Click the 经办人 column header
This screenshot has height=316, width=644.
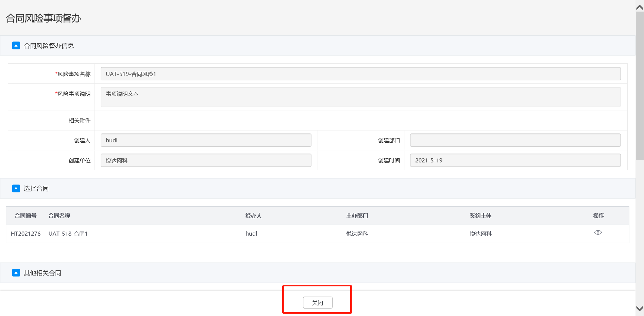coord(253,216)
